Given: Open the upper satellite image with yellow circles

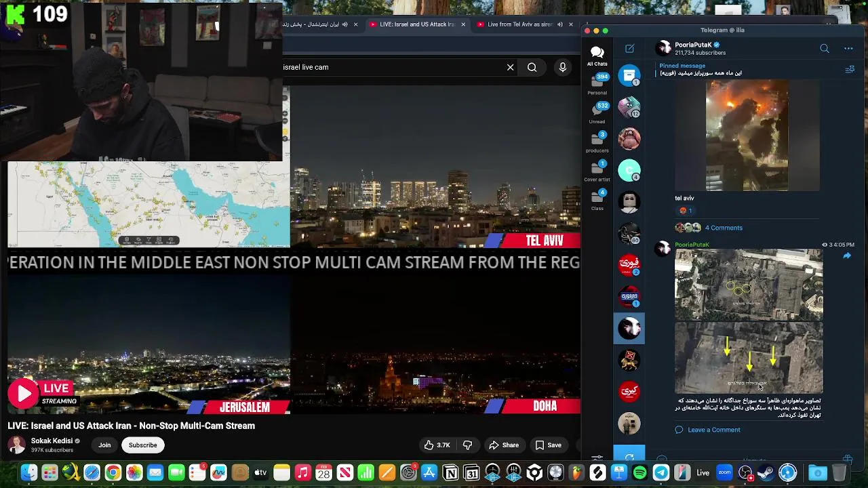Looking at the screenshot, I should [749, 285].
